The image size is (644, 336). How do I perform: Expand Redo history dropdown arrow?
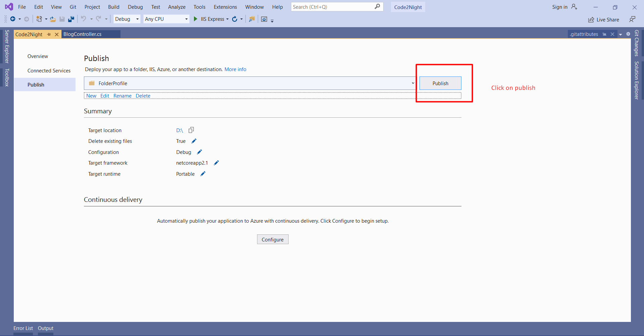click(106, 19)
